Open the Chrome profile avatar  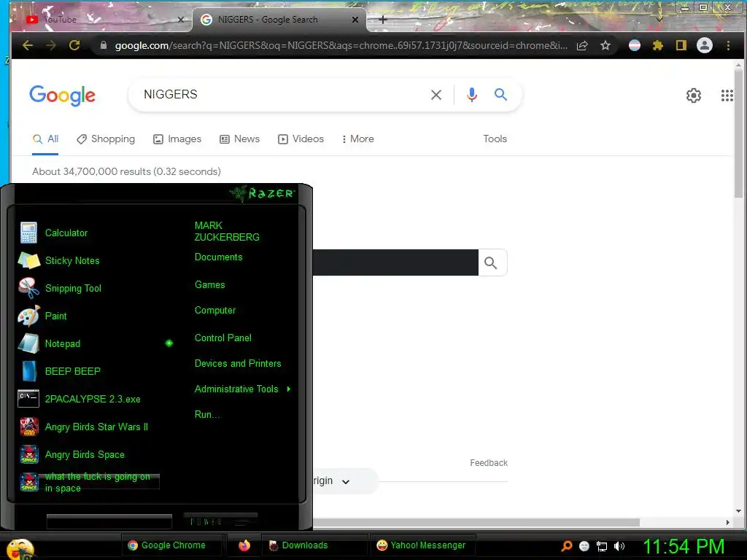point(705,45)
